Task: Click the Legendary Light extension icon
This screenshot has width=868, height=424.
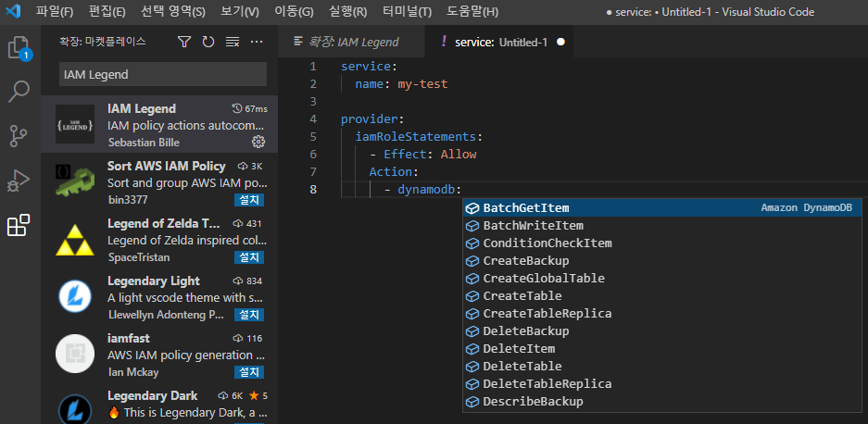Action: pyautogui.click(x=75, y=296)
